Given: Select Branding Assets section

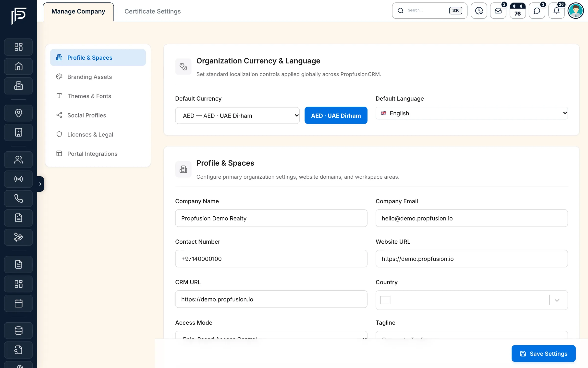Looking at the screenshot, I should [x=98, y=77].
